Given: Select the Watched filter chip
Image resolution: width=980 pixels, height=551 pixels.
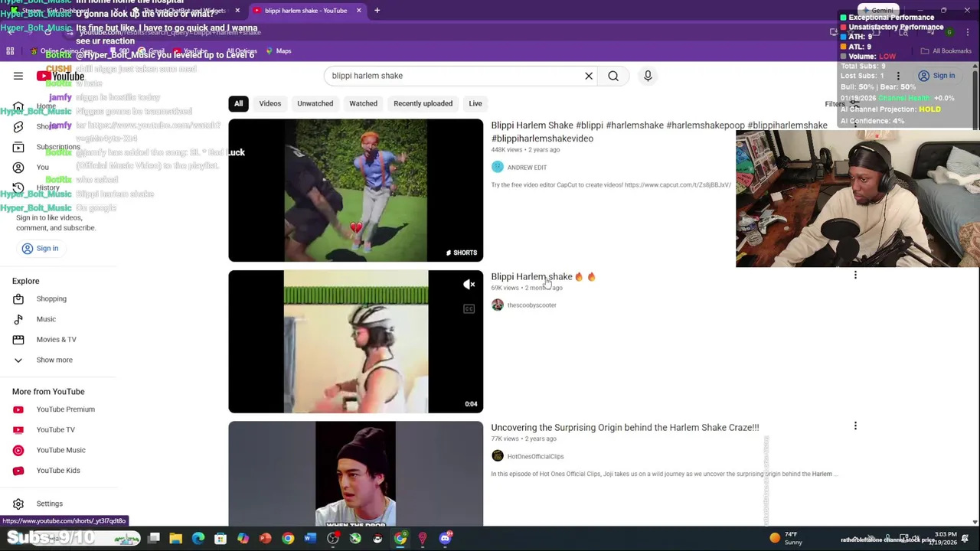Looking at the screenshot, I should pyautogui.click(x=363, y=103).
